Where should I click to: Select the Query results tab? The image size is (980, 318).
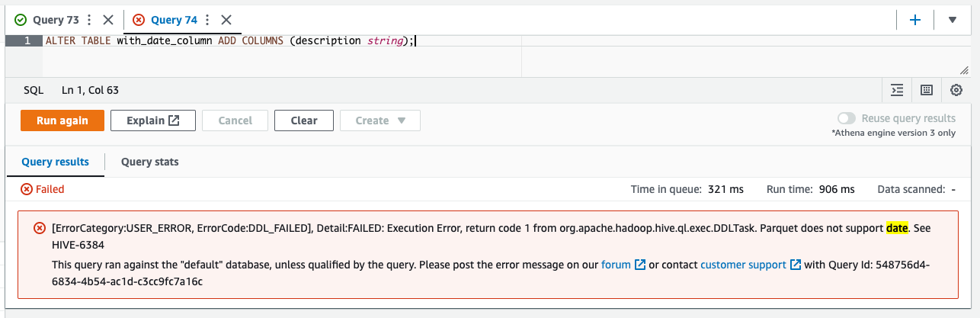coord(55,162)
